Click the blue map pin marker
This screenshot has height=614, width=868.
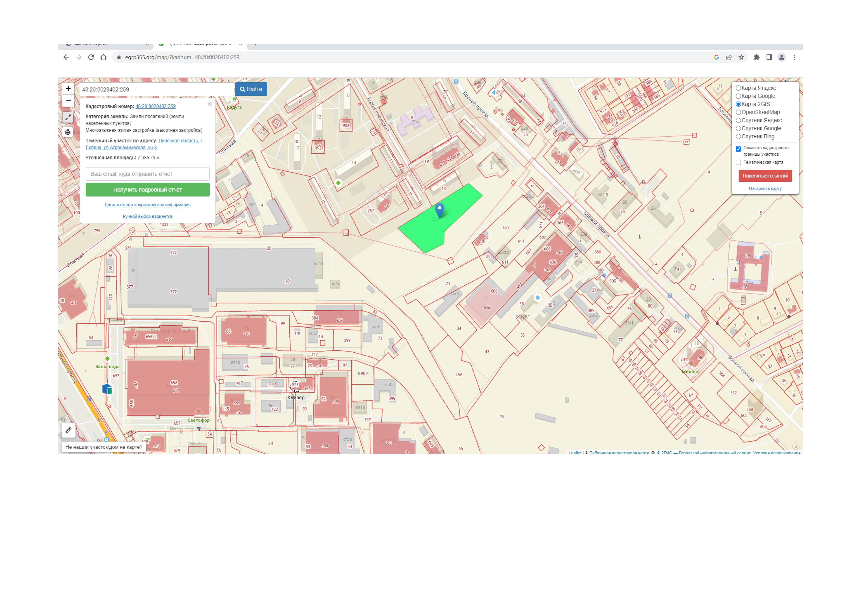439,210
